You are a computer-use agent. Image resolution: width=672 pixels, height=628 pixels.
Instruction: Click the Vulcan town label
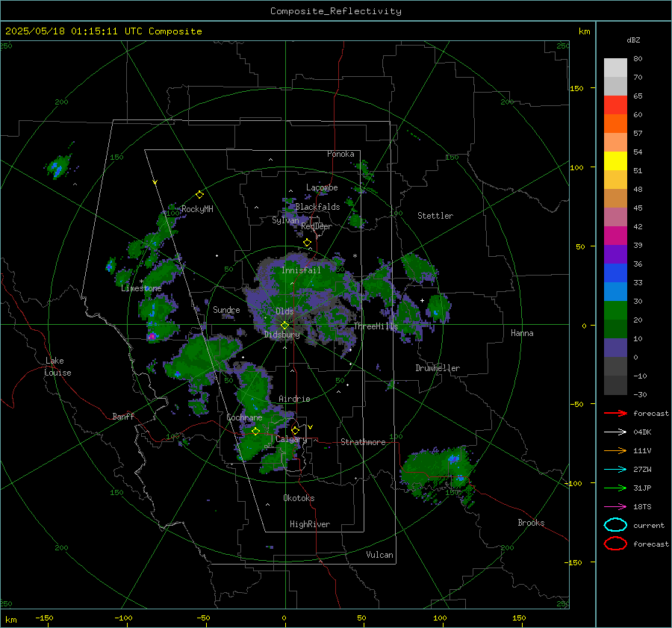coord(379,555)
